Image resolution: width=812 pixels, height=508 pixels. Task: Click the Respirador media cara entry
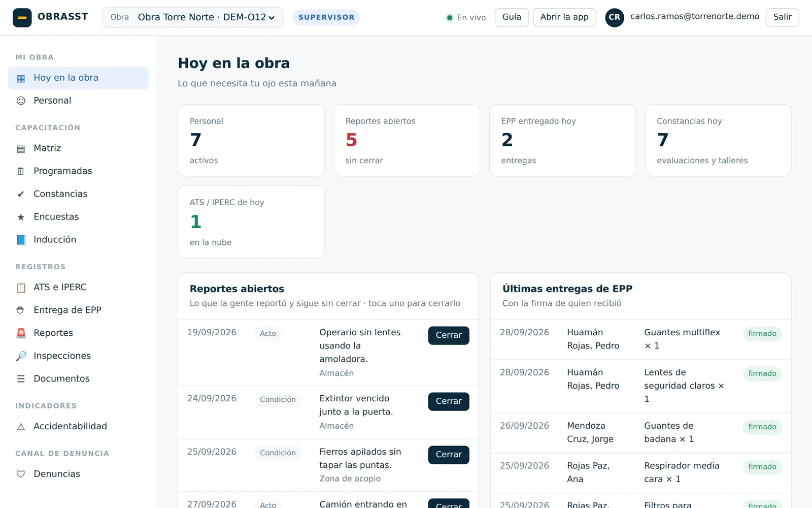641,472
